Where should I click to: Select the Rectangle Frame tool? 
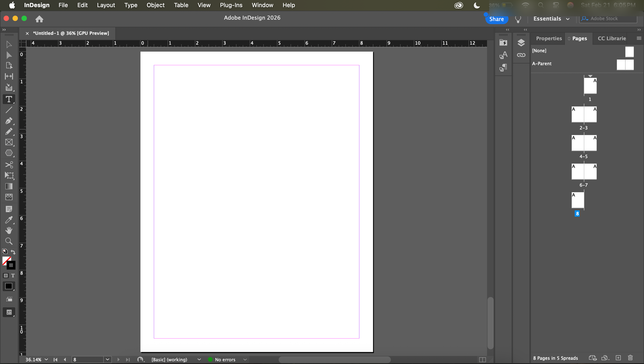(x=9, y=142)
